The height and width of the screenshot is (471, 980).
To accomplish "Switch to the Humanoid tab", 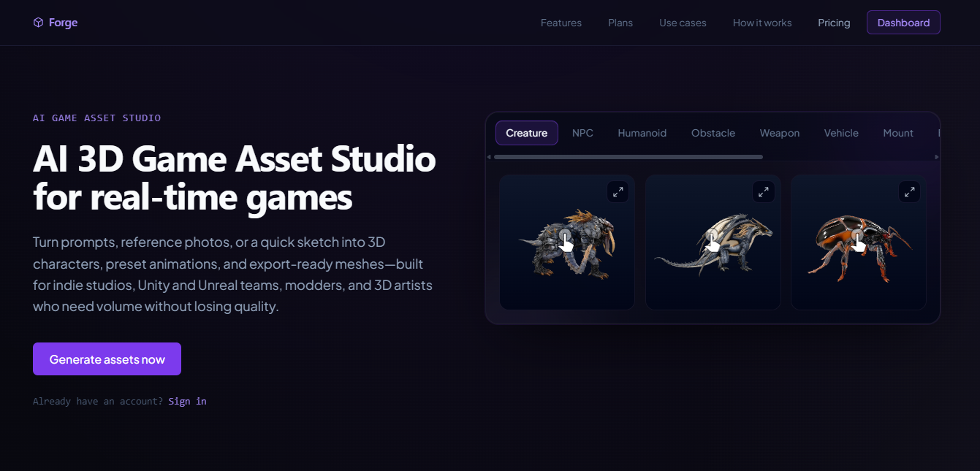I will click(x=642, y=133).
